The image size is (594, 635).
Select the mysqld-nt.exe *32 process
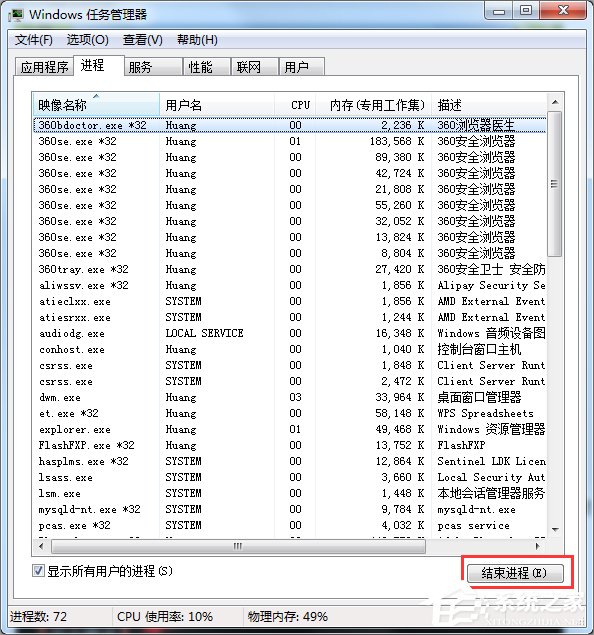tap(290, 509)
